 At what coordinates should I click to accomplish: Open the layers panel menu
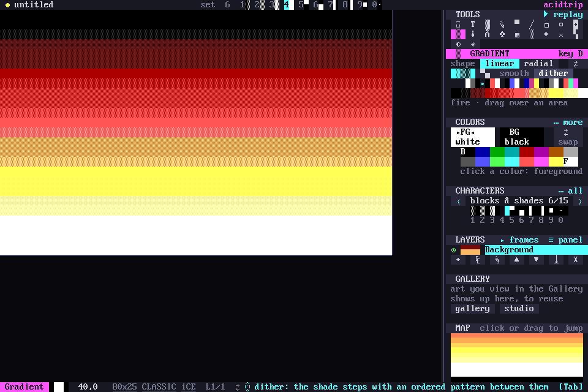pos(565,240)
